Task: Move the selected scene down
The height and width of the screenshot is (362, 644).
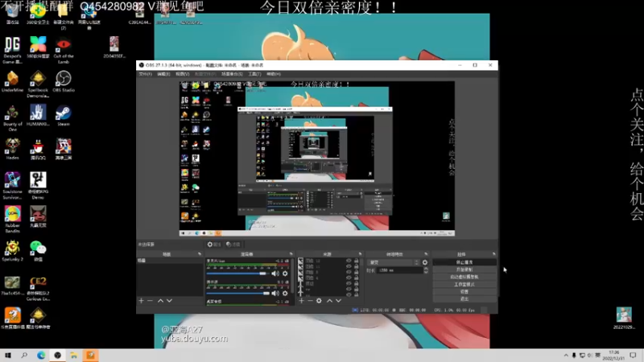Action: pyautogui.click(x=169, y=301)
